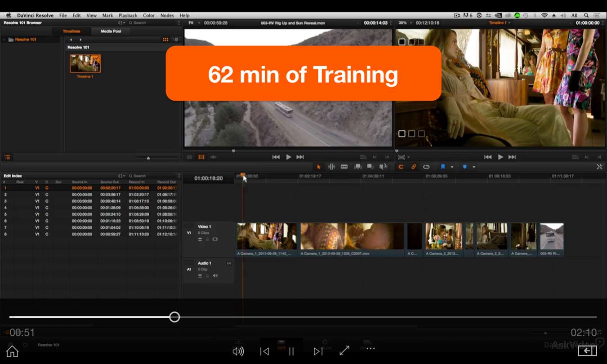Switch browser to thumbnail grid view
607x364 pixels.
coord(165,40)
